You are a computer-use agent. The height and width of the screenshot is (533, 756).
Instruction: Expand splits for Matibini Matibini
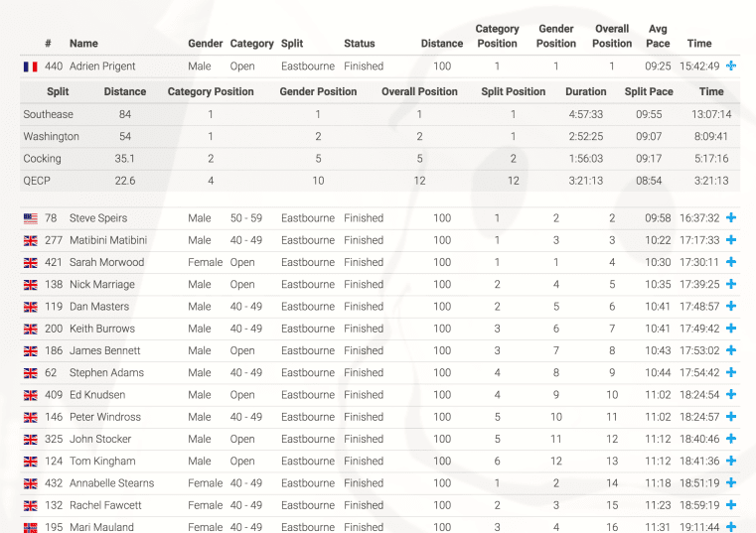point(731,240)
